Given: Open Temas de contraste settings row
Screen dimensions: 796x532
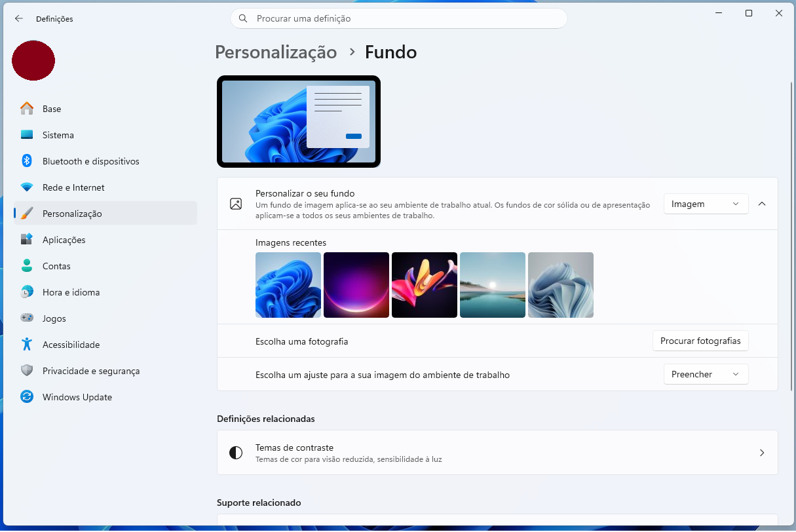Looking at the screenshot, I should pyautogui.click(x=497, y=453).
